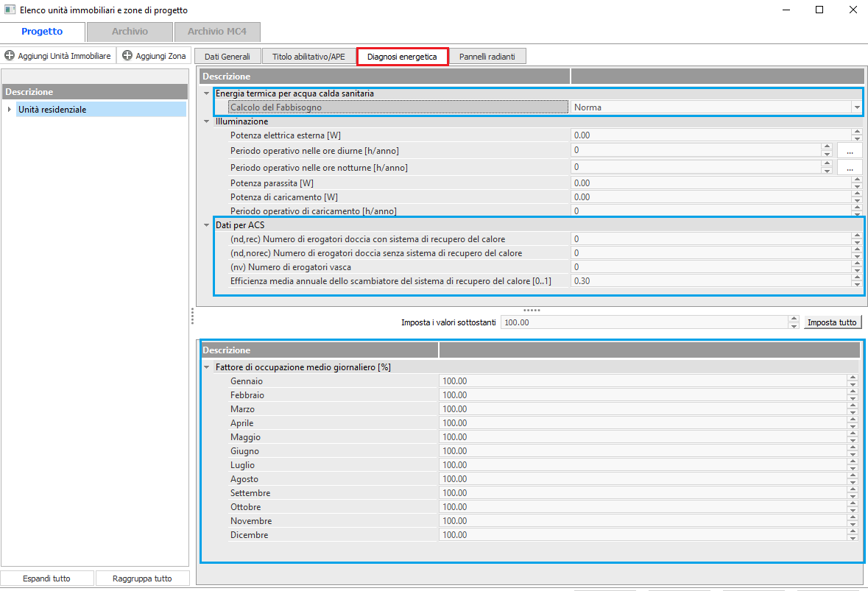The width and height of the screenshot is (868, 591).
Task: Collapse the Dati per ACS section
Action: pyautogui.click(x=207, y=225)
